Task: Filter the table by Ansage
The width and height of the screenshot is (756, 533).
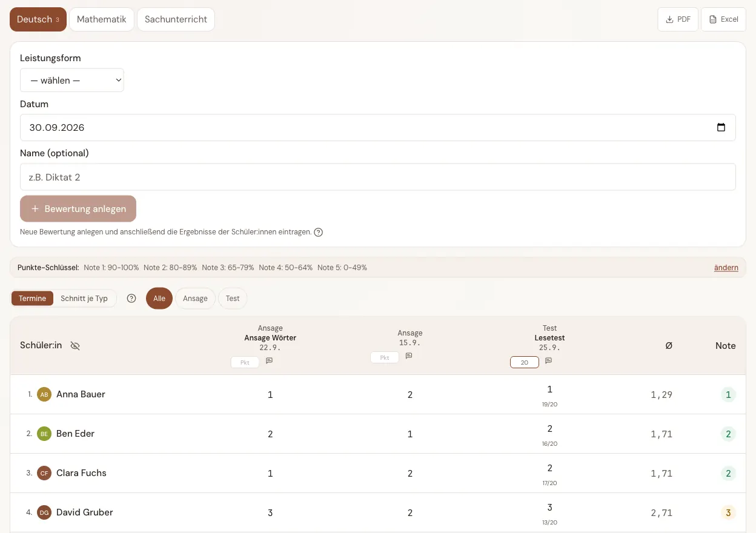Action: (195, 299)
